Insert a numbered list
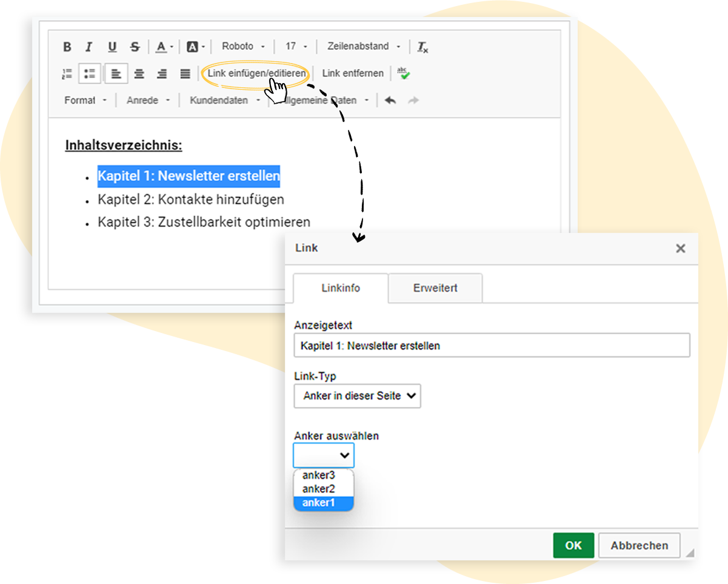Viewport: 728px width, 584px height. pyautogui.click(x=67, y=74)
